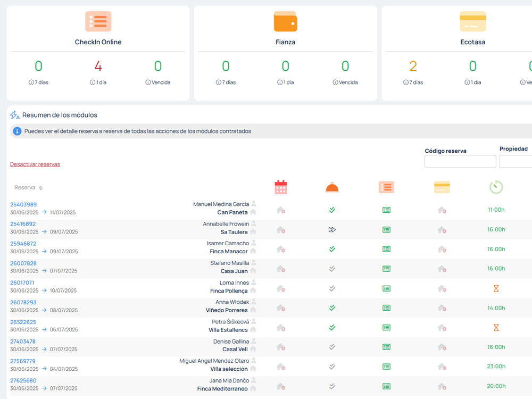Viewport: 532px width, 399px height.
Task: Click the 23:00h time for Villa selección
Action: pos(496,366)
